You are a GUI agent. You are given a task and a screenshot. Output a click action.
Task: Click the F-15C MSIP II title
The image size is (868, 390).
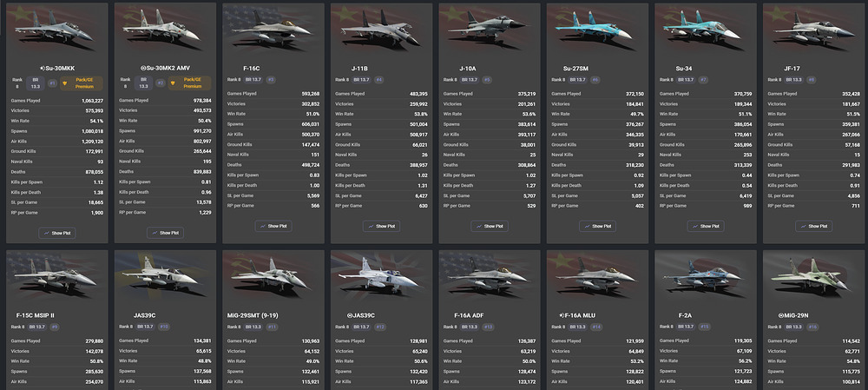36,315
